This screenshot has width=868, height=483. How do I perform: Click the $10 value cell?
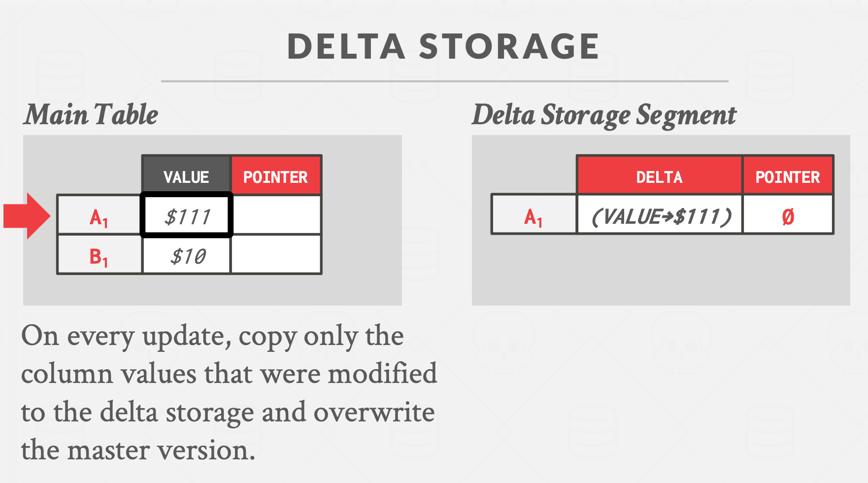click(x=187, y=255)
